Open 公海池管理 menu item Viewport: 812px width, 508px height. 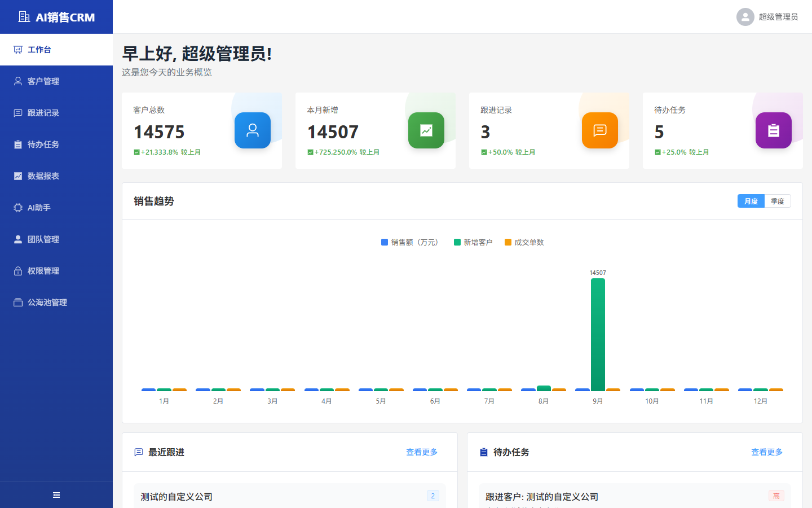coord(56,303)
